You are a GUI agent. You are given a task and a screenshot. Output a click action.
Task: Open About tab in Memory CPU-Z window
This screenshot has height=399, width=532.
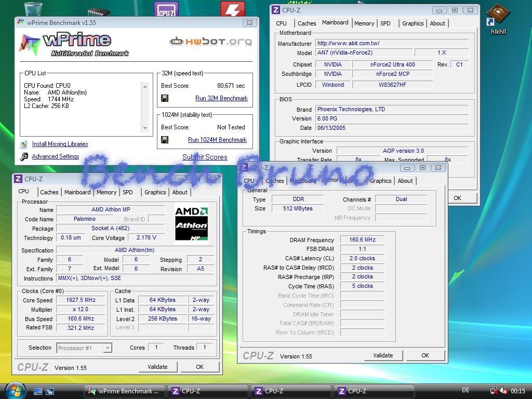(x=405, y=181)
